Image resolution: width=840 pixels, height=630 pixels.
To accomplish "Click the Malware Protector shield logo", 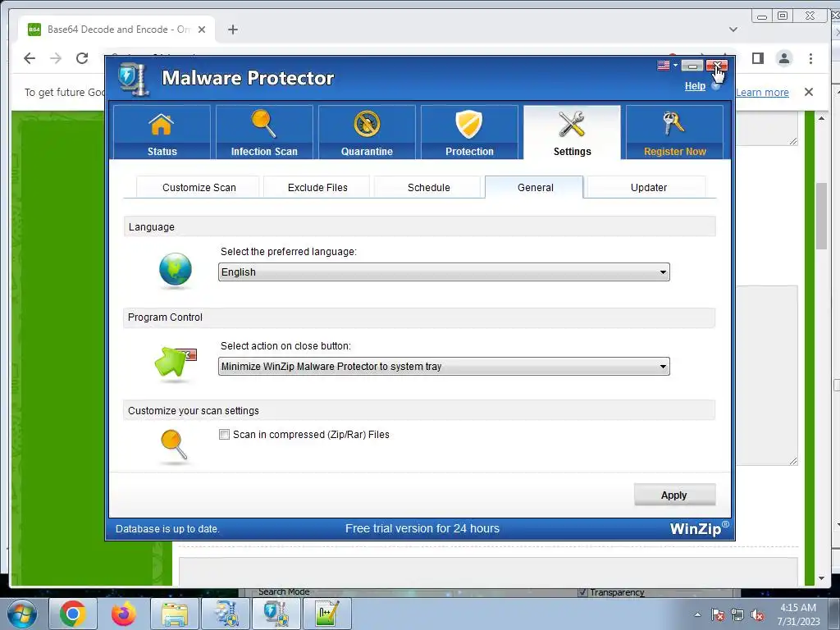I will click(132, 79).
